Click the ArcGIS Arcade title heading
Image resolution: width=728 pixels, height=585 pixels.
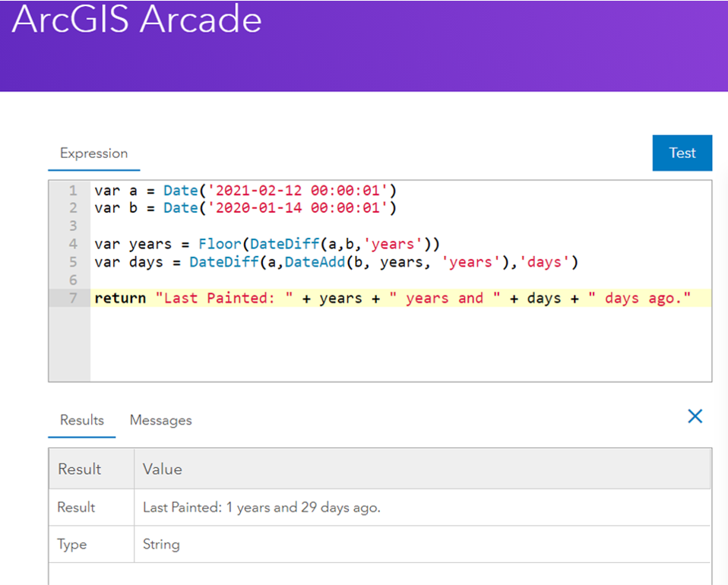[137, 20]
